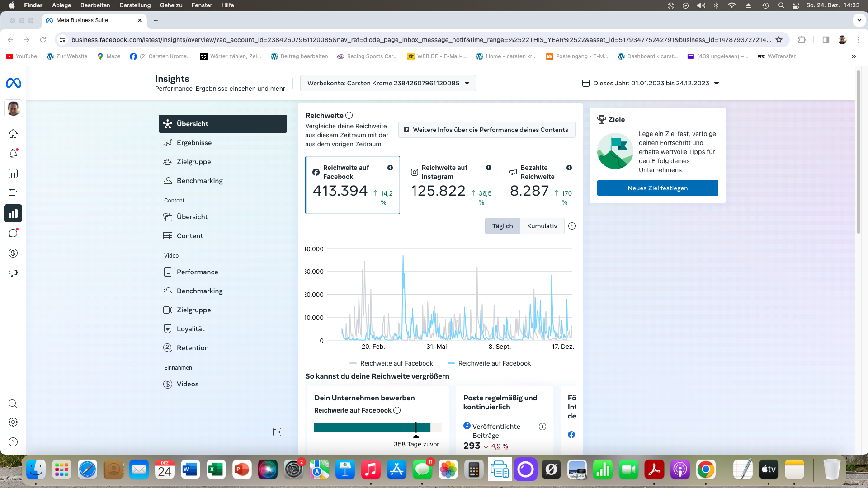868x488 pixels.
Task: Open settings gear in left rail
Action: pyautogui.click(x=13, y=422)
